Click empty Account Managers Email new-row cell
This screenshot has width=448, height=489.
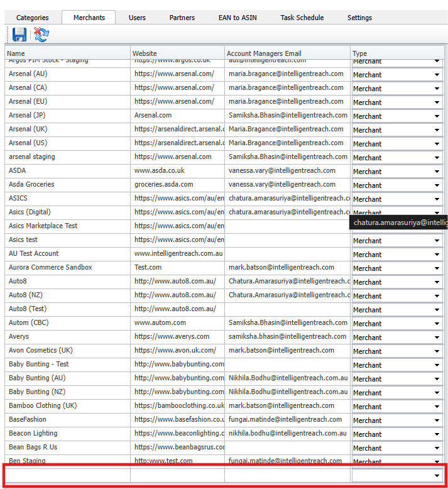287,475
